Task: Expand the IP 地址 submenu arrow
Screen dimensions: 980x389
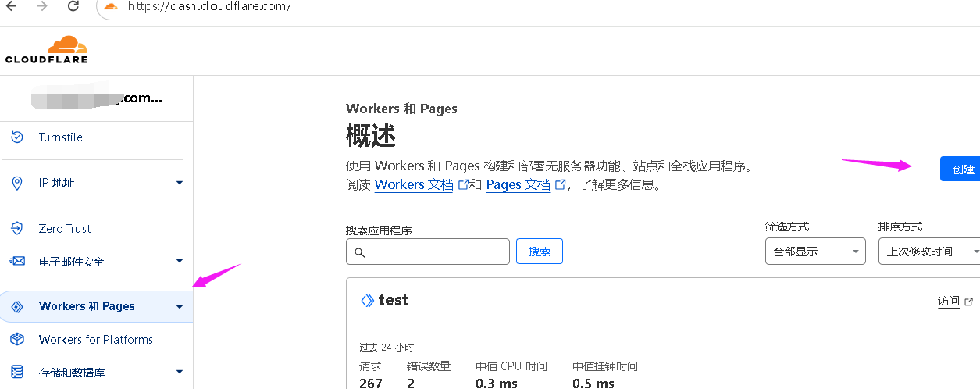Action: pos(180,183)
